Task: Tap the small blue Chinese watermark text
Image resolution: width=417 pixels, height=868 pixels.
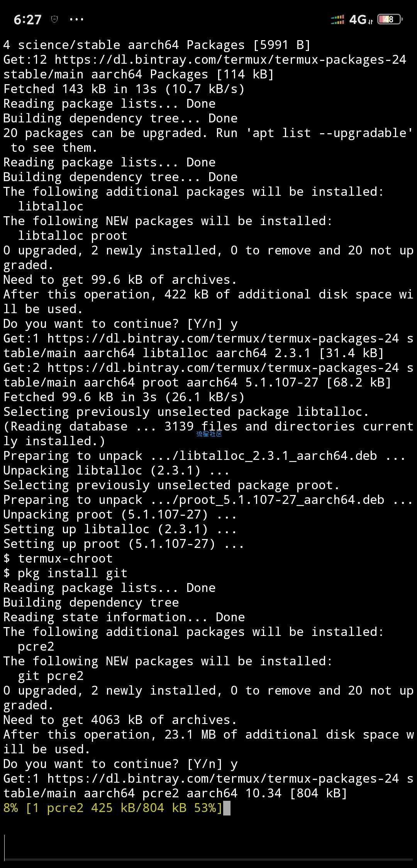Action: (209, 434)
